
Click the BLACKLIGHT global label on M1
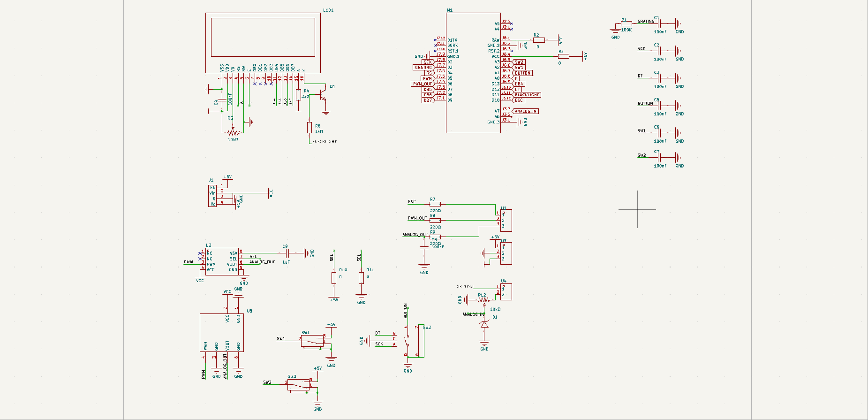click(x=527, y=95)
